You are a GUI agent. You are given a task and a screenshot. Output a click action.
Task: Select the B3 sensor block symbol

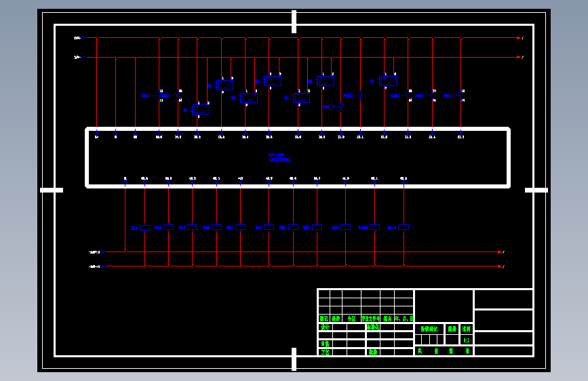click(249, 98)
